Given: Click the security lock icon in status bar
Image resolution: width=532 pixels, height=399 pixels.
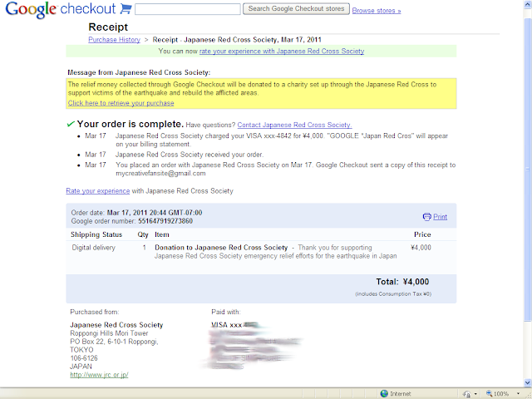Looking at the screenshot, I should tap(467, 394).
